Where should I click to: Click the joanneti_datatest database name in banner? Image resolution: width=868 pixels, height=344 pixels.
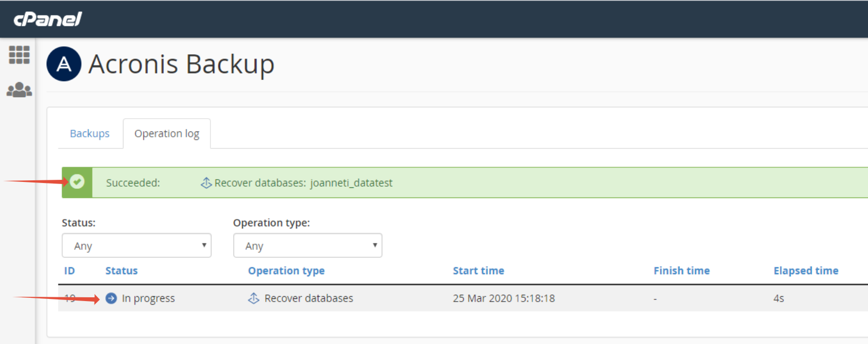tap(351, 183)
